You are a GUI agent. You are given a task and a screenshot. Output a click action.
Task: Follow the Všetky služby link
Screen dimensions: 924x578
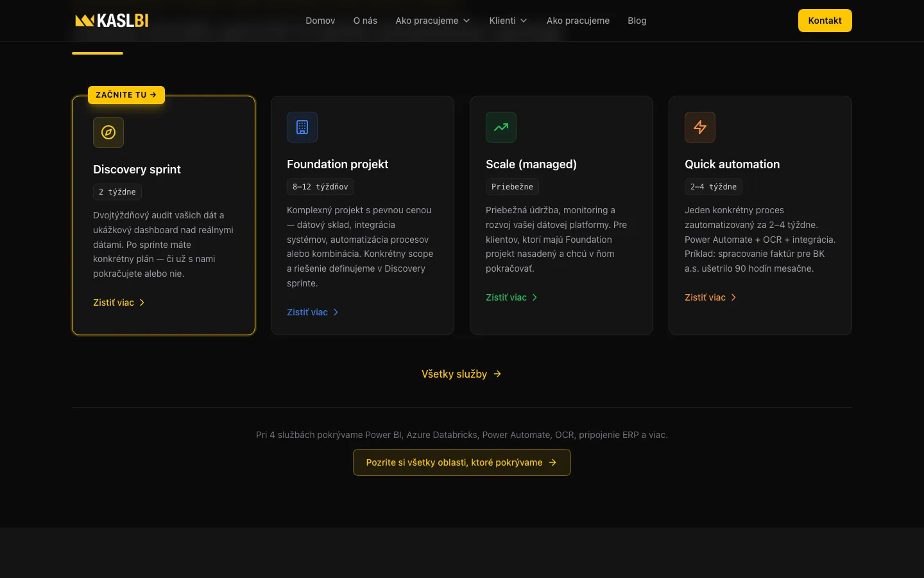(461, 374)
